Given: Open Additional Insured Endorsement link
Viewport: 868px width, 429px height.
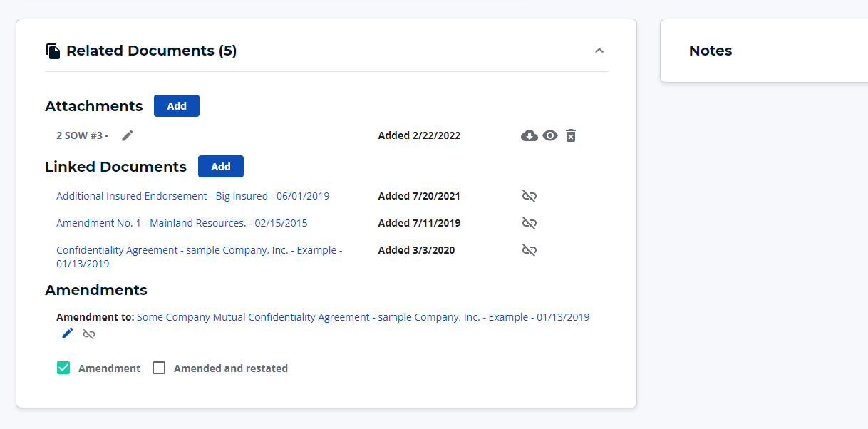Looking at the screenshot, I should (x=192, y=196).
